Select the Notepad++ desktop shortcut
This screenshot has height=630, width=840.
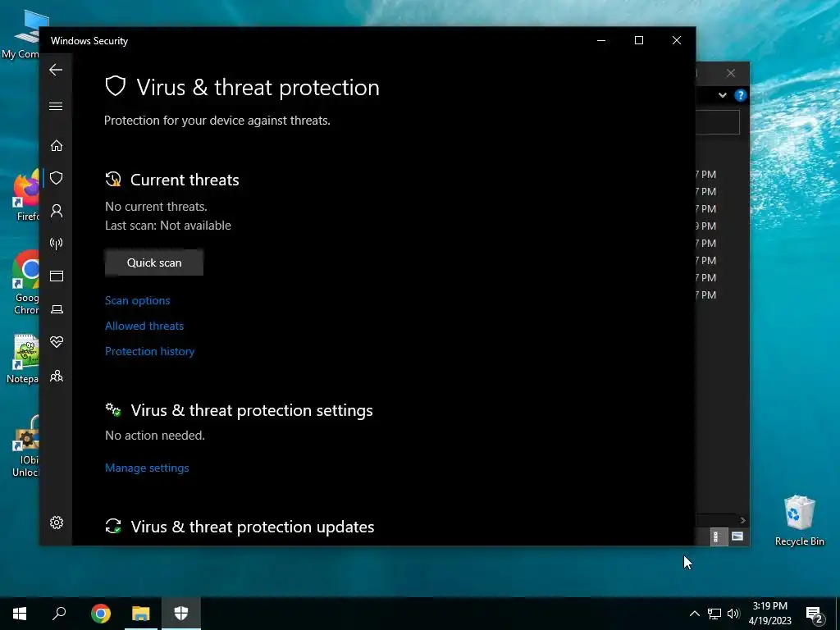point(24,359)
